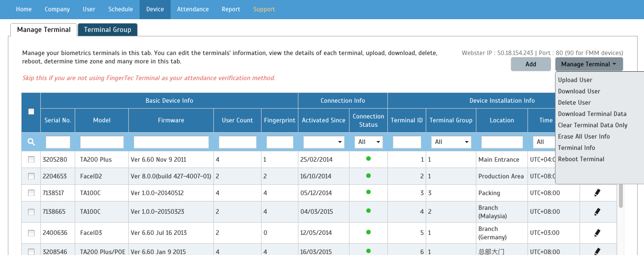
Task: Click green connection status dot for 2400636
Action: tap(368, 232)
